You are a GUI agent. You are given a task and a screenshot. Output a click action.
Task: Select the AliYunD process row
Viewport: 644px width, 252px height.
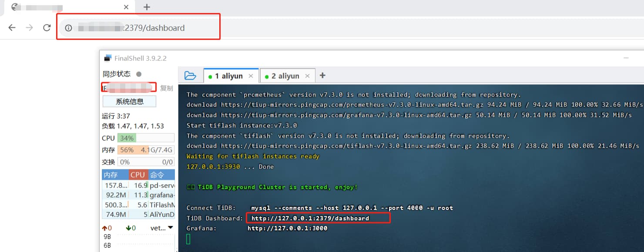coord(138,214)
